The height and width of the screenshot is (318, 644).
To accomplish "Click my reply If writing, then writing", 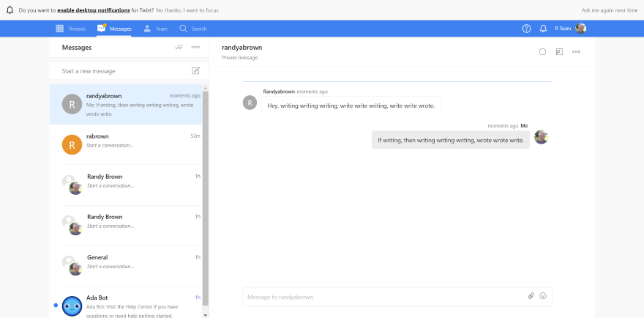I will click(x=451, y=140).
